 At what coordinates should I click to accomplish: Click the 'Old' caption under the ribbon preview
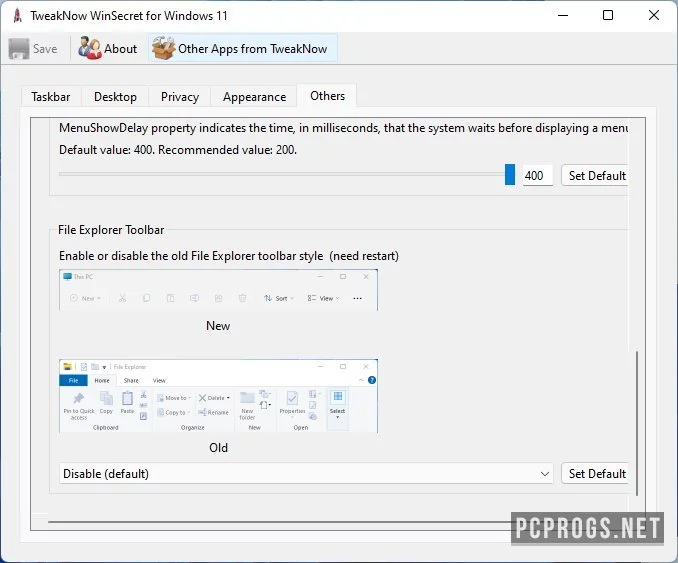pyautogui.click(x=218, y=448)
